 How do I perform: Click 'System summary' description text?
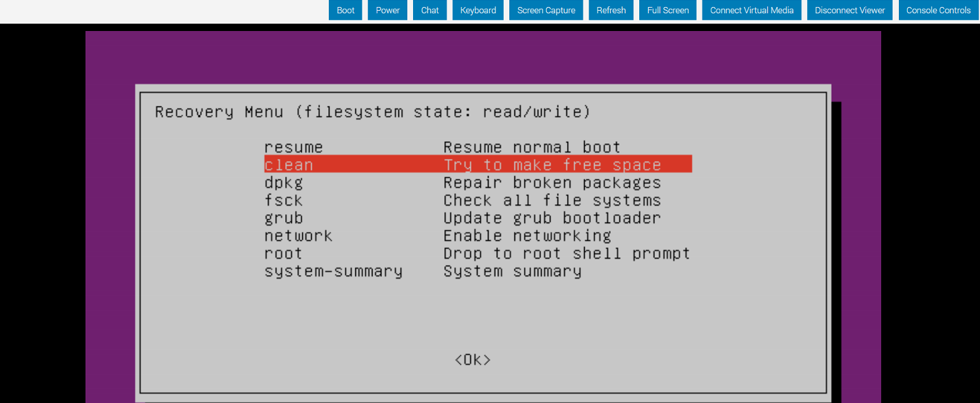click(x=512, y=271)
